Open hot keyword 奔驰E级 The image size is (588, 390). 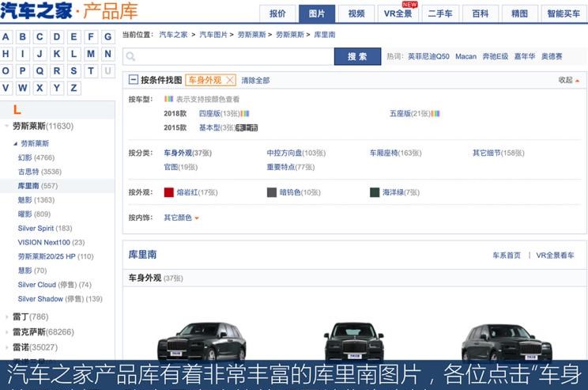[x=496, y=56]
